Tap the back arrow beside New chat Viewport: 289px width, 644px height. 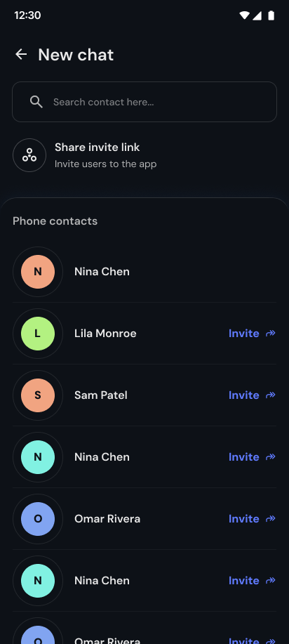click(21, 54)
